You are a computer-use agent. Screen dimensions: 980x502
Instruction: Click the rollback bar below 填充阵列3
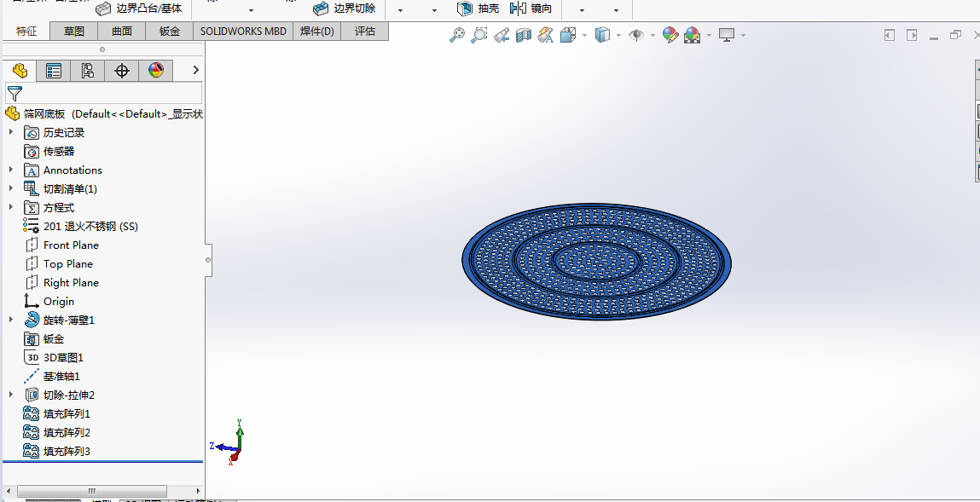pos(103,461)
